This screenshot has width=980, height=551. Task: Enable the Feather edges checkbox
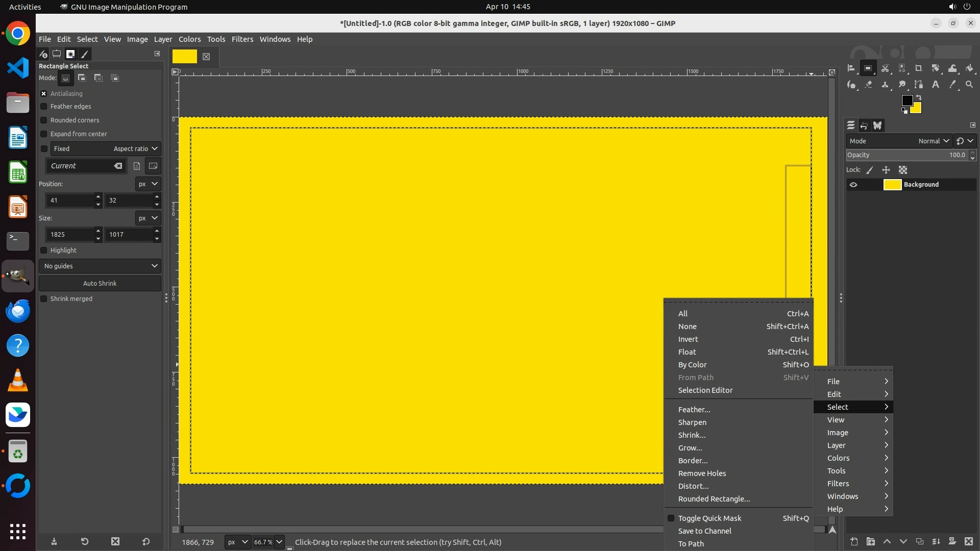[x=44, y=107]
